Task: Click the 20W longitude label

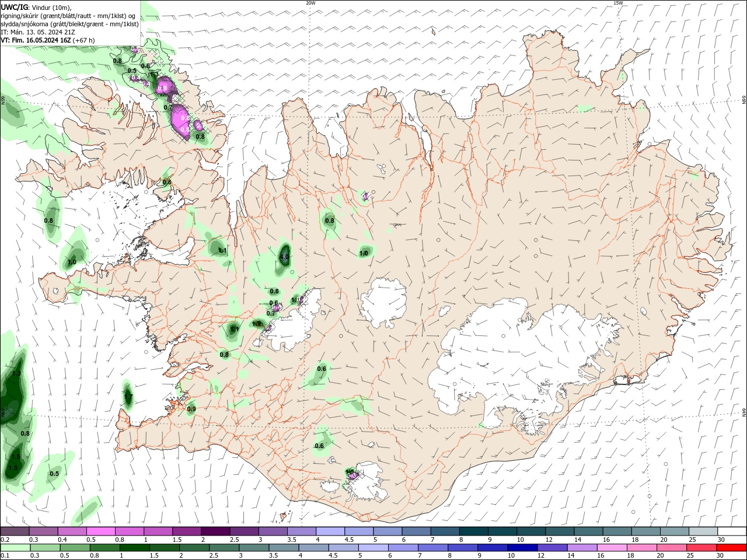Action: pyautogui.click(x=310, y=3)
